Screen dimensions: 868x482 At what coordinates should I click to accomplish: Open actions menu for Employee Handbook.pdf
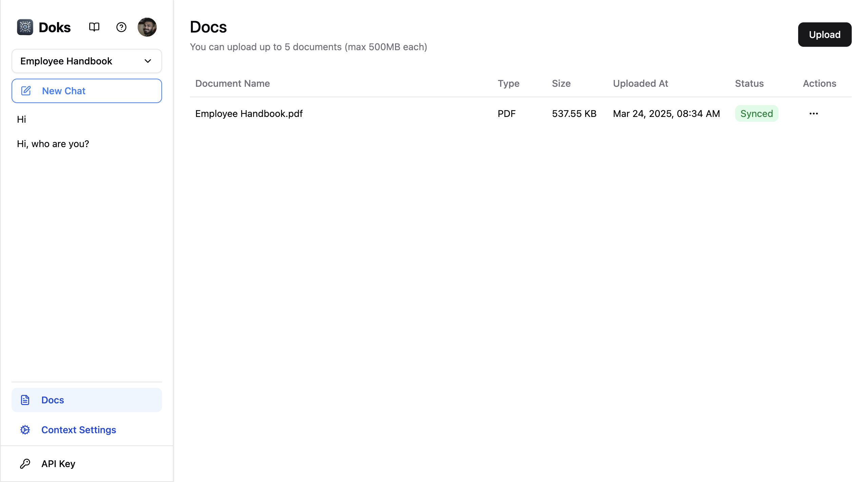[x=813, y=114]
